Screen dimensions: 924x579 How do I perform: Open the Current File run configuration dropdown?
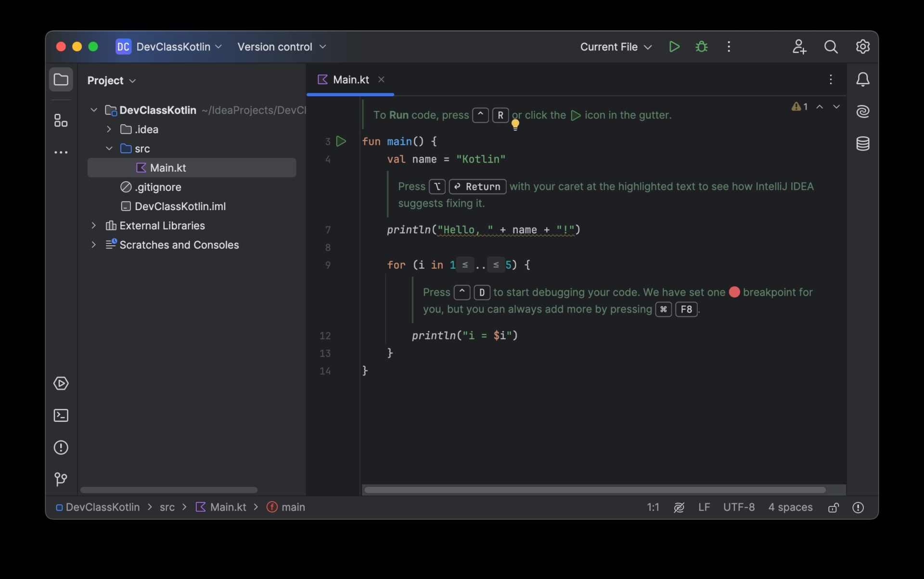coord(616,47)
